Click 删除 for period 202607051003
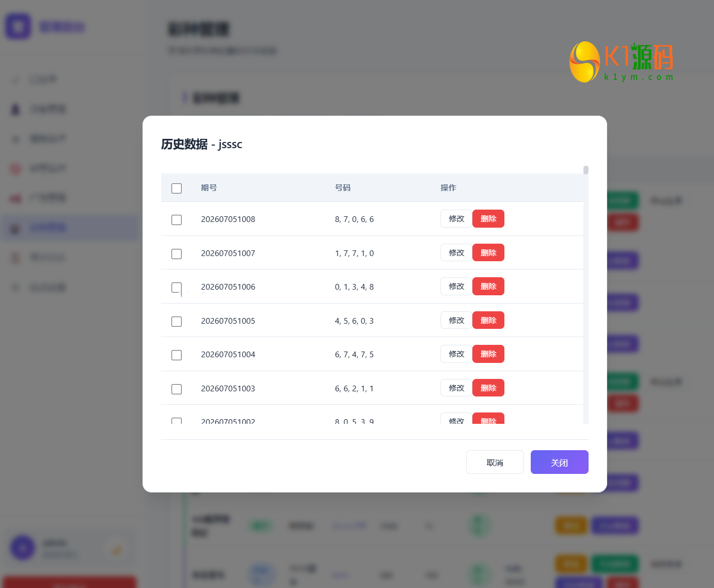 [488, 388]
